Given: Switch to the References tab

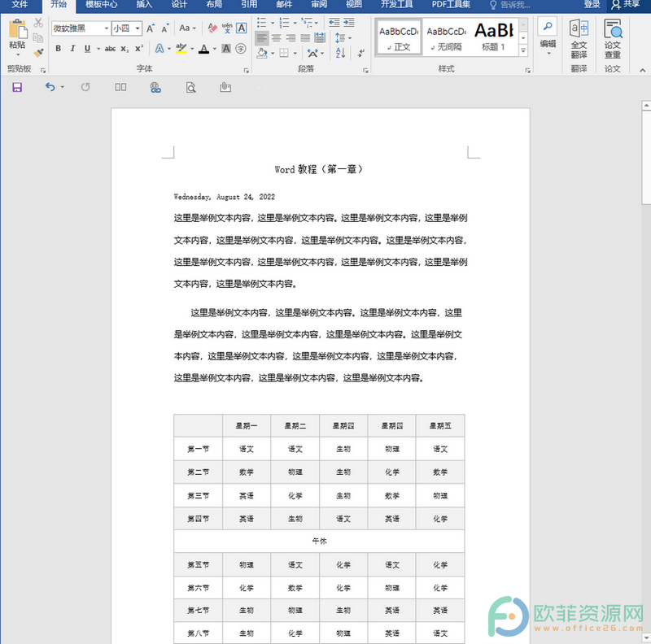Looking at the screenshot, I should tap(249, 5).
